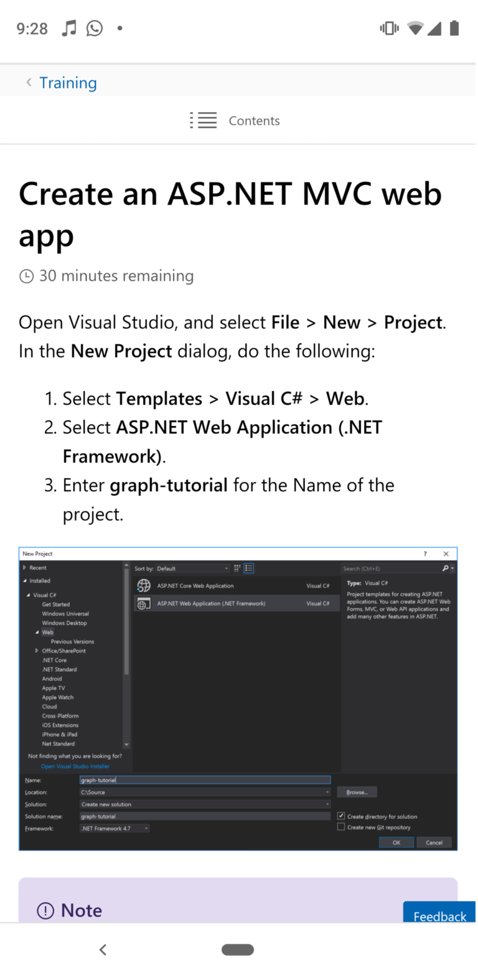Click the ASP.NET Web Application (.NET Framework) icon

[x=142, y=604]
